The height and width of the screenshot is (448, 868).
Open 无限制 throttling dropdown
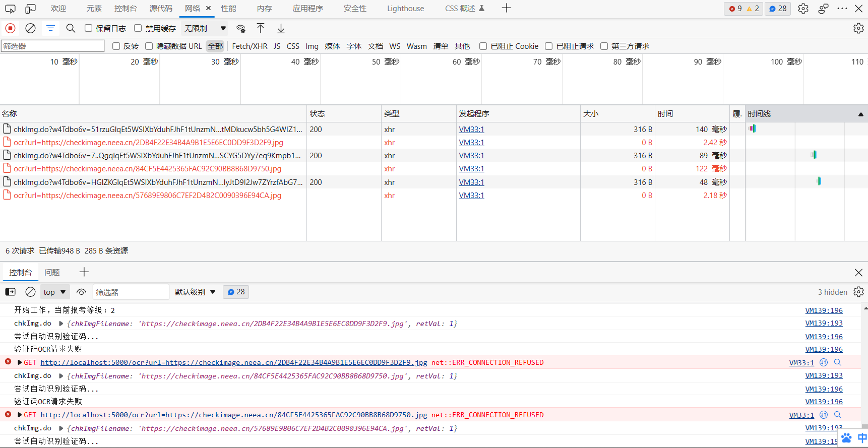205,28
